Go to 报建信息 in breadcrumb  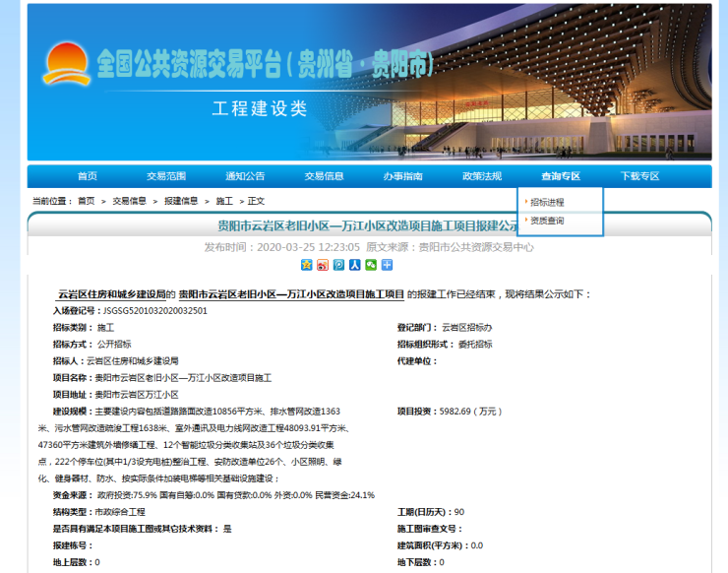tap(181, 201)
